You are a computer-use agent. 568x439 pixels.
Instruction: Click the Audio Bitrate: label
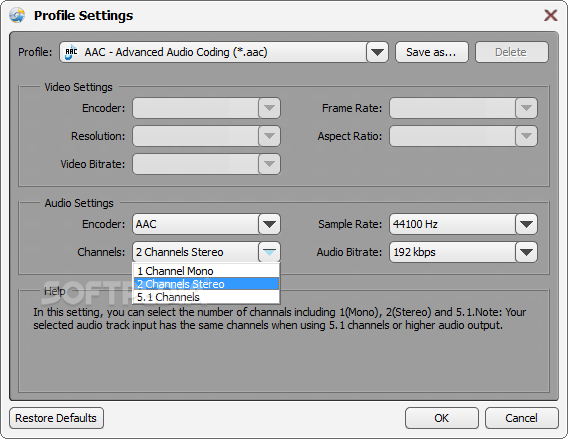(349, 252)
